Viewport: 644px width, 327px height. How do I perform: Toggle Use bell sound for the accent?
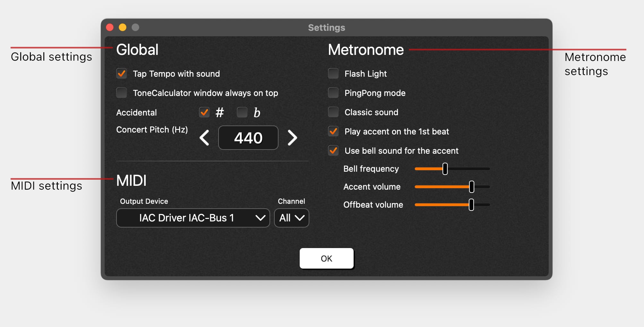coord(333,151)
